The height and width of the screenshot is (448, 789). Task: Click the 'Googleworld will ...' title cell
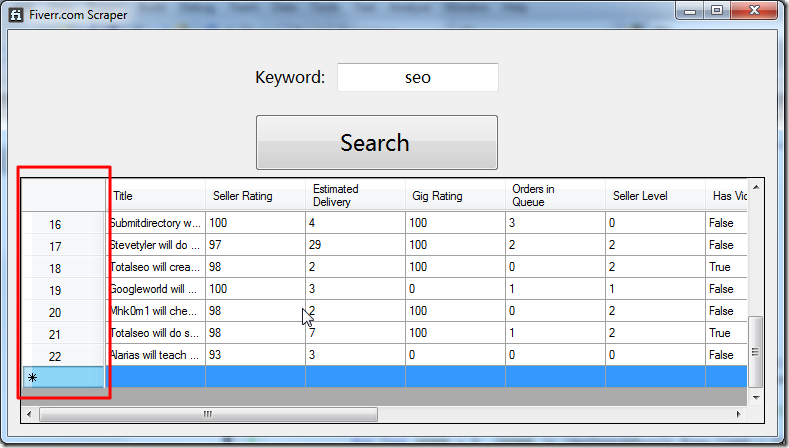(156, 289)
